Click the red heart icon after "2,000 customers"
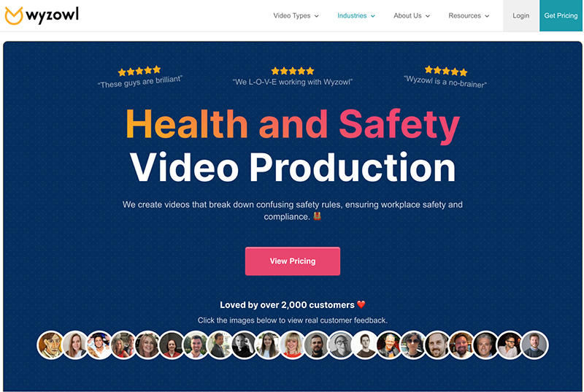The width and height of the screenshot is (584, 392). pos(361,305)
